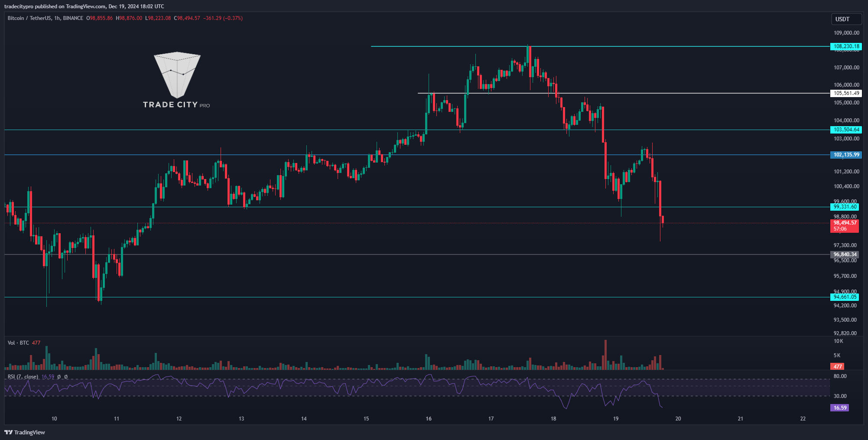Select the 99,331.60 price label

(x=845, y=207)
